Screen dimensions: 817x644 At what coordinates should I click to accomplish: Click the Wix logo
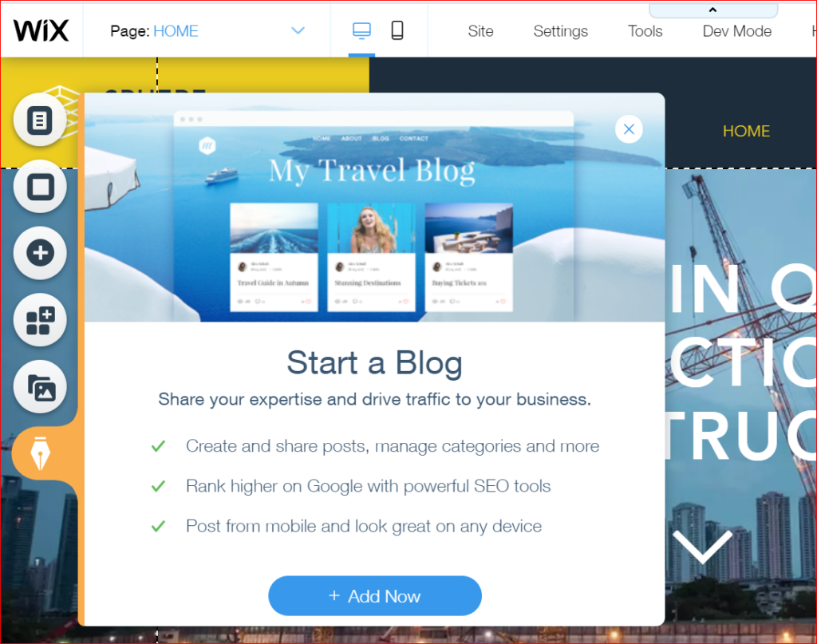(x=41, y=31)
